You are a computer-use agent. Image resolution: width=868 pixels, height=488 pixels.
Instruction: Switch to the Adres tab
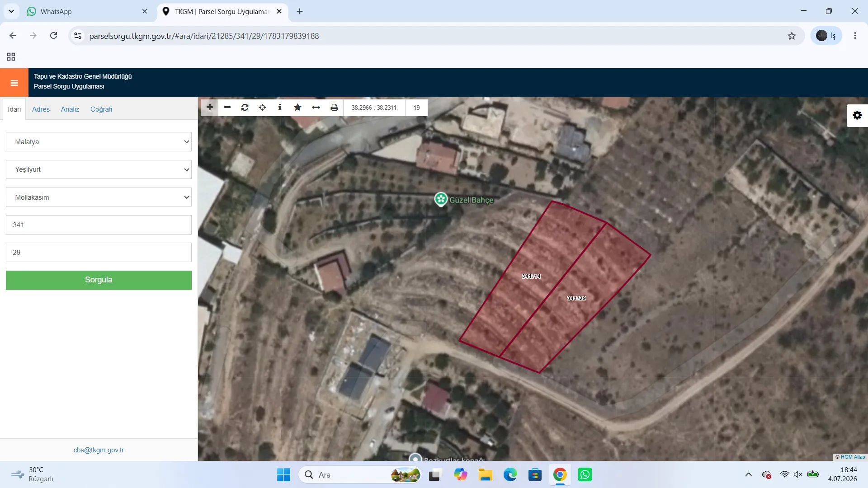(41, 109)
